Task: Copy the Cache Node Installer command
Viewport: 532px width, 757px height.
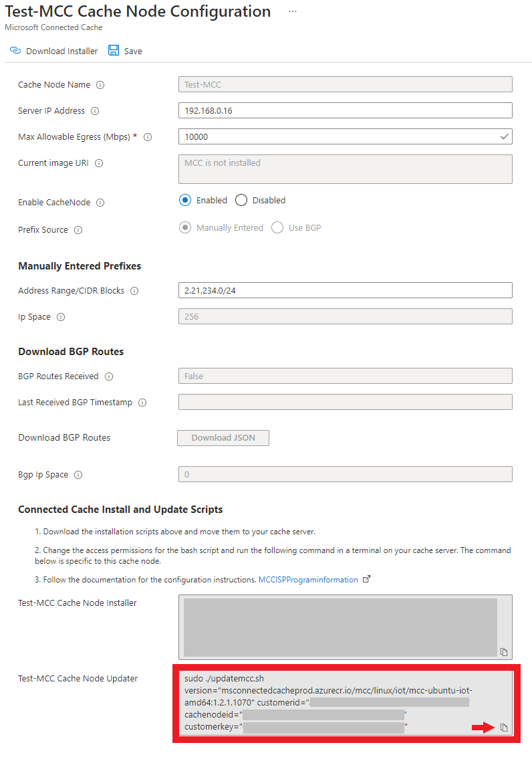Action: (504, 652)
